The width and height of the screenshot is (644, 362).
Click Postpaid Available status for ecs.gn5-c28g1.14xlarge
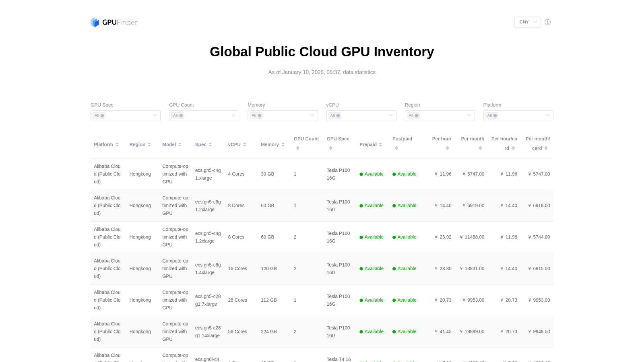click(405, 332)
